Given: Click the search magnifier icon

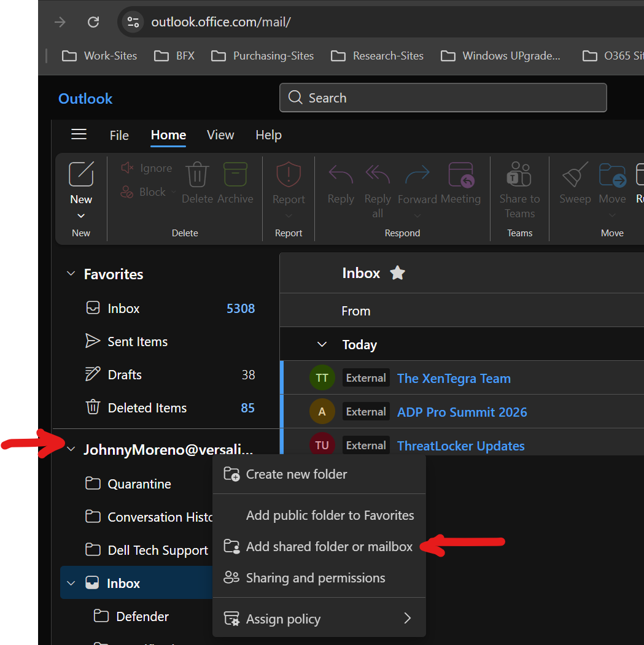Looking at the screenshot, I should (295, 98).
